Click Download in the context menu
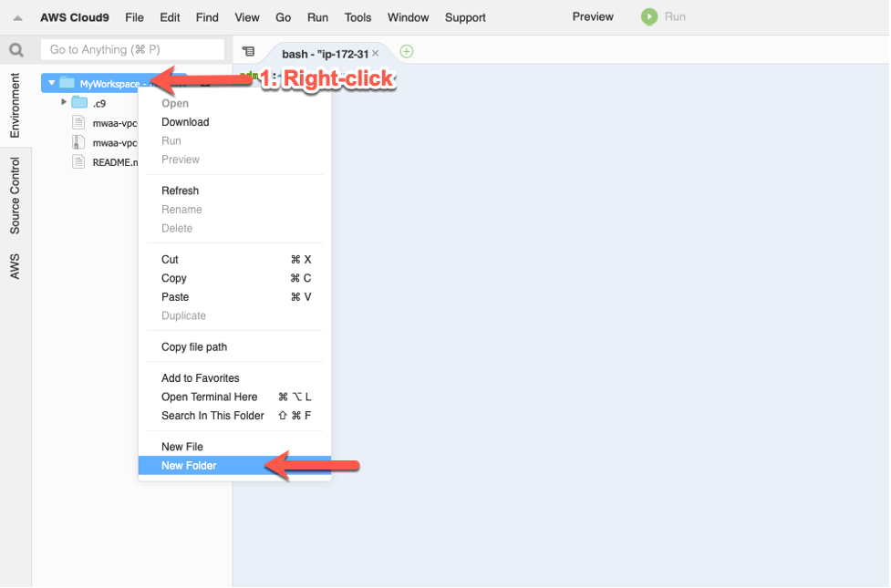 pyautogui.click(x=185, y=122)
